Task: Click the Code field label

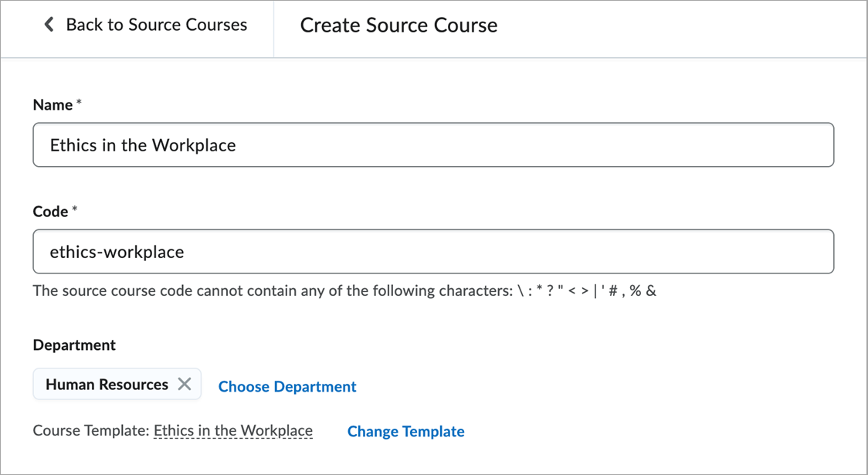Action: (50, 212)
